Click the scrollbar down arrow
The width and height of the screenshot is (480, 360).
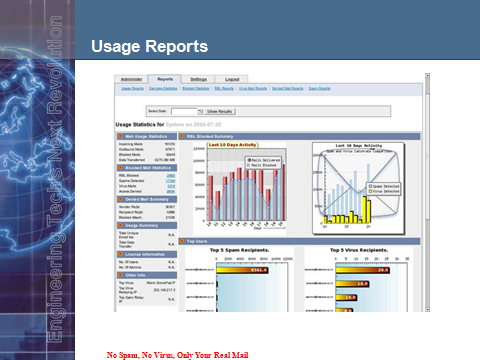point(427,309)
